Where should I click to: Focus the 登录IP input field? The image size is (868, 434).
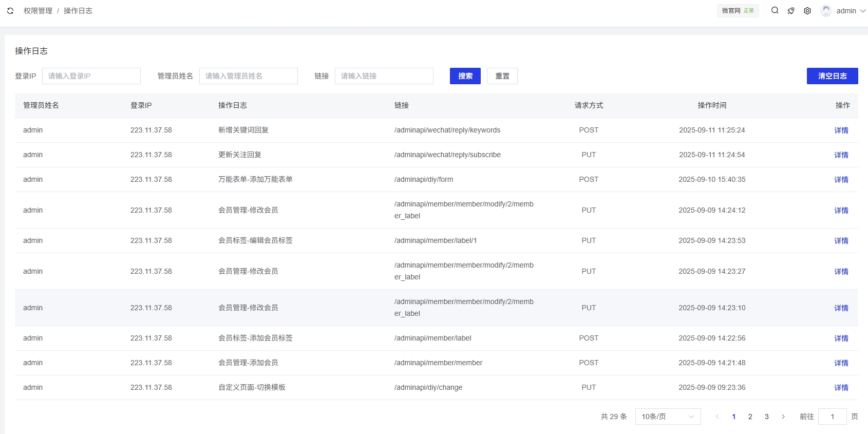[x=91, y=76]
